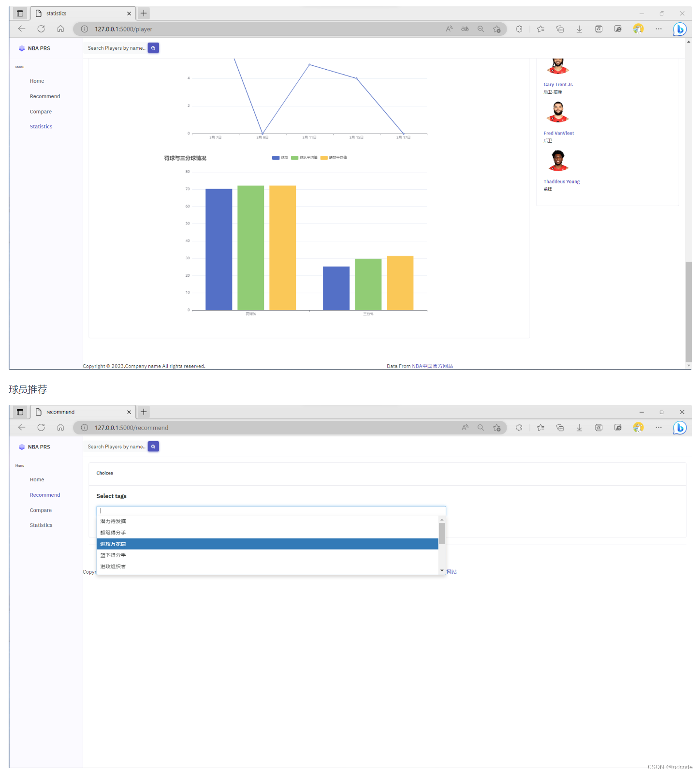Open Downloads in the statistics window
The image size is (700, 774).
579,29
